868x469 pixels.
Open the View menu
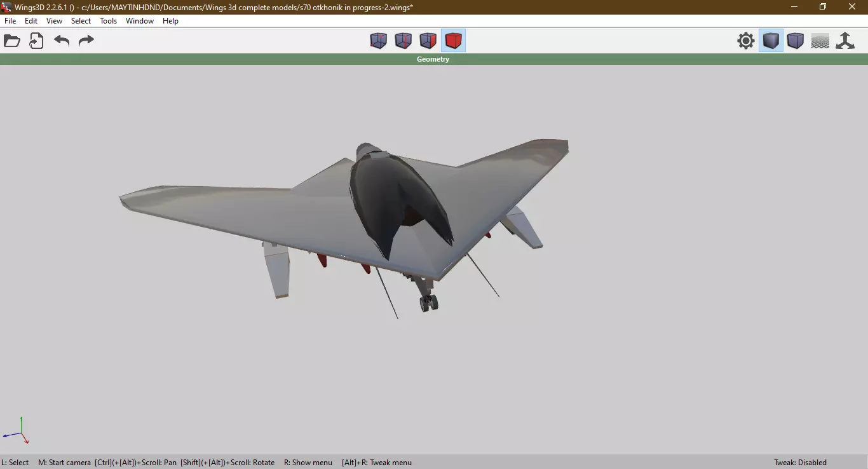tap(54, 21)
